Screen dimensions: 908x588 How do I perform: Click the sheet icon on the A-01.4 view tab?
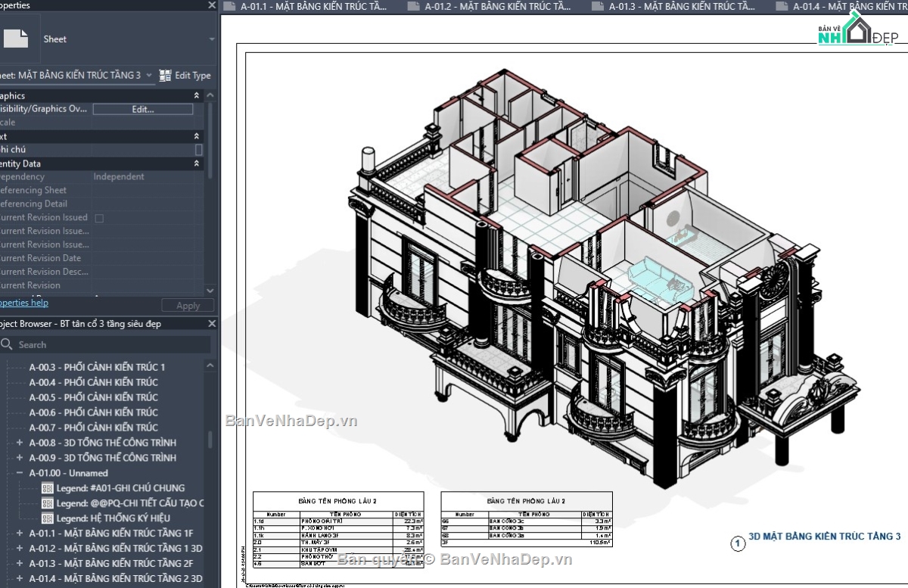coord(782,7)
